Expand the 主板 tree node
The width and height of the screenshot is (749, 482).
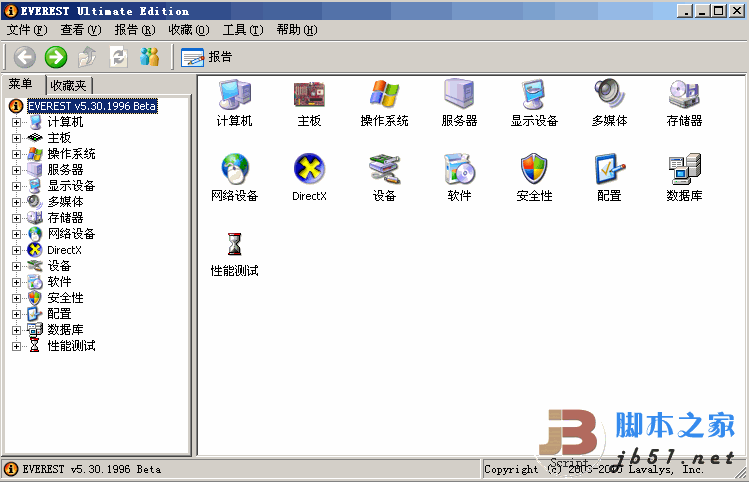click(x=16, y=139)
